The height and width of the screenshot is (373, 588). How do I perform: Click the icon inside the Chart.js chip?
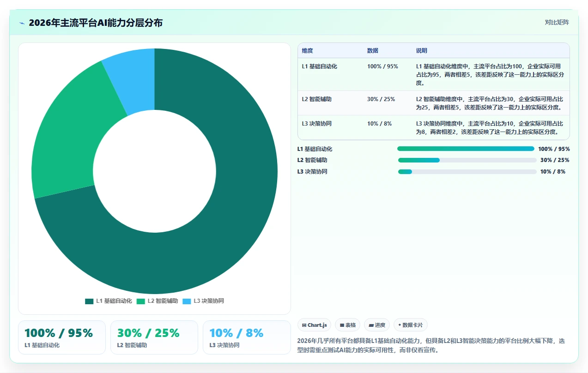pos(304,325)
